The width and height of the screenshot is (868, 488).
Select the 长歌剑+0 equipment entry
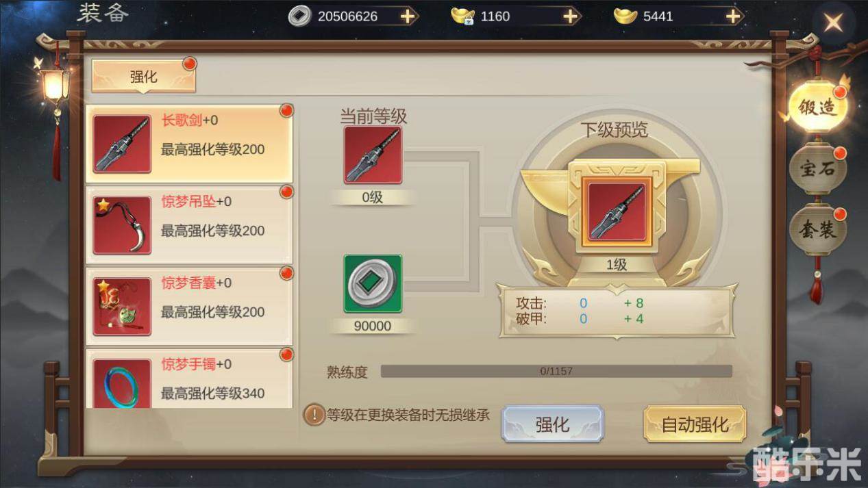pos(189,144)
